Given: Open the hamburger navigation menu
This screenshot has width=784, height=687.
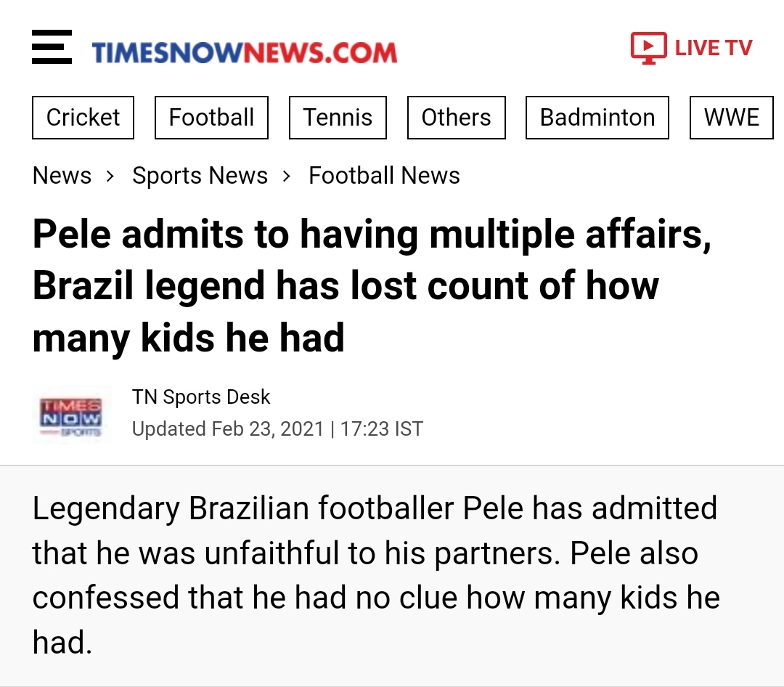Looking at the screenshot, I should pyautogui.click(x=52, y=47).
